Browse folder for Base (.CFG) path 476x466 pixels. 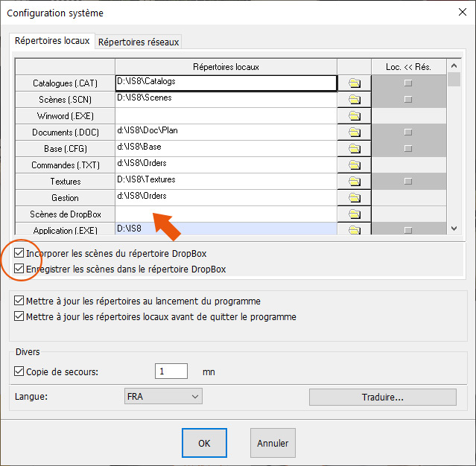click(x=354, y=149)
